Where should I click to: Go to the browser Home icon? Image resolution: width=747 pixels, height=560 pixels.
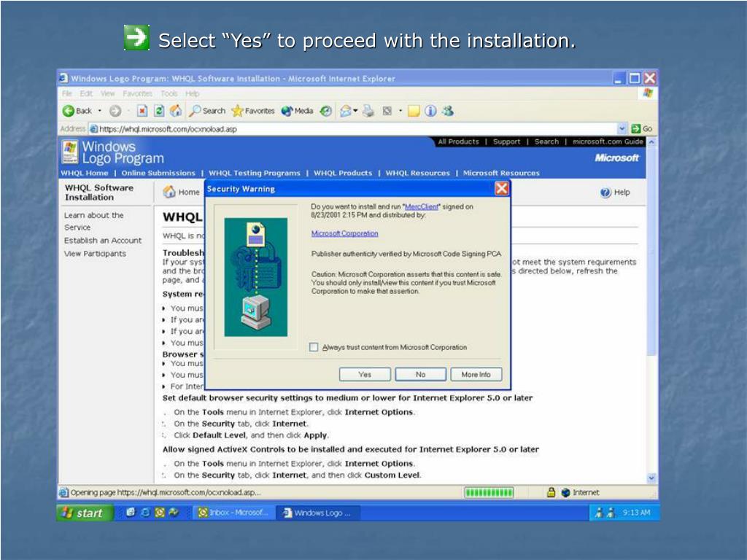pyautogui.click(x=176, y=111)
